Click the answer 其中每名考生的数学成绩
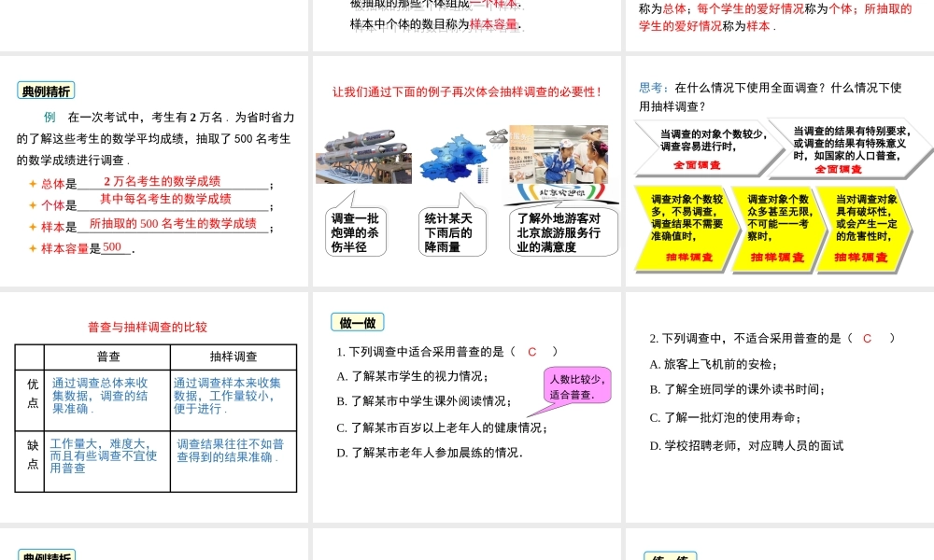This screenshot has width=934, height=560. (165, 199)
